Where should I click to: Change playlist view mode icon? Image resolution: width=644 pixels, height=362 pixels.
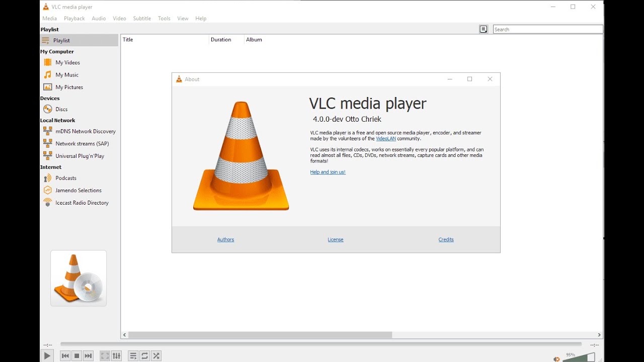pyautogui.click(x=484, y=29)
